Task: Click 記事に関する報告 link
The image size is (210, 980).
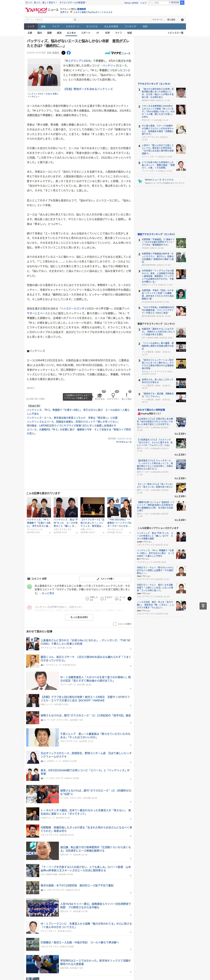Action: [36, 399]
